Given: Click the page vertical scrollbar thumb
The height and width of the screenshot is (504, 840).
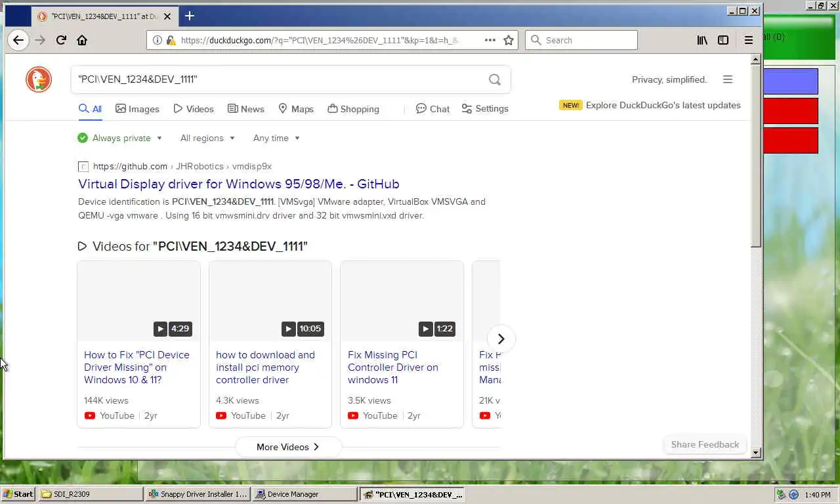Looking at the screenshot, I should click(755, 156).
